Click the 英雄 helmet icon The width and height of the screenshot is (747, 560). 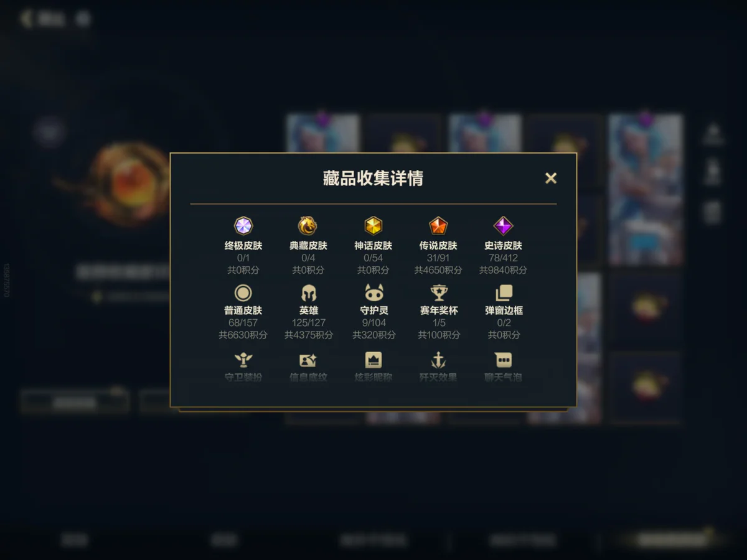click(x=308, y=292)
